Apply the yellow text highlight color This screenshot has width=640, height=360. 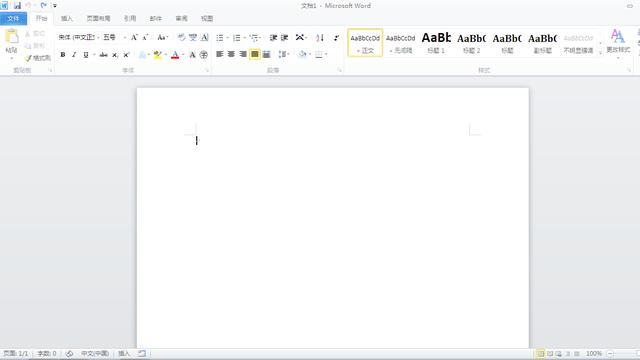click(158, 54)
